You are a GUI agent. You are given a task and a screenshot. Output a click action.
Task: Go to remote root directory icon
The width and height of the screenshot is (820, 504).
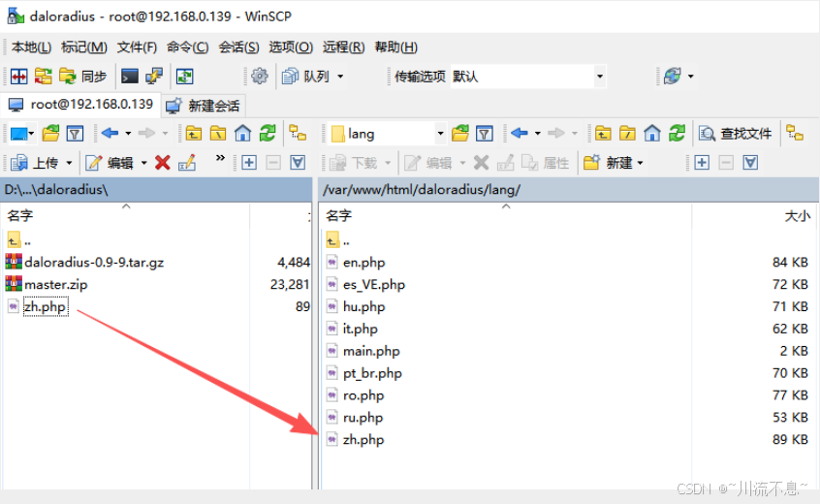627,134
